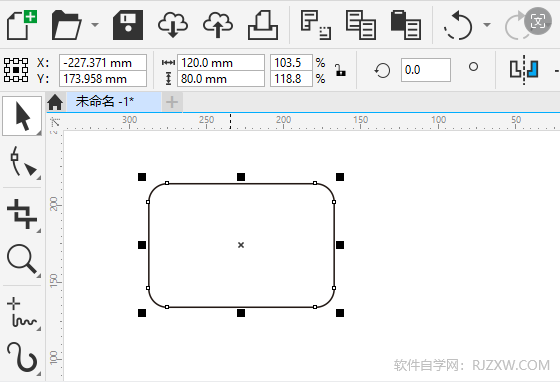
Task: Toggle the horizontal mirror button
Action: (x=524, y=70)
